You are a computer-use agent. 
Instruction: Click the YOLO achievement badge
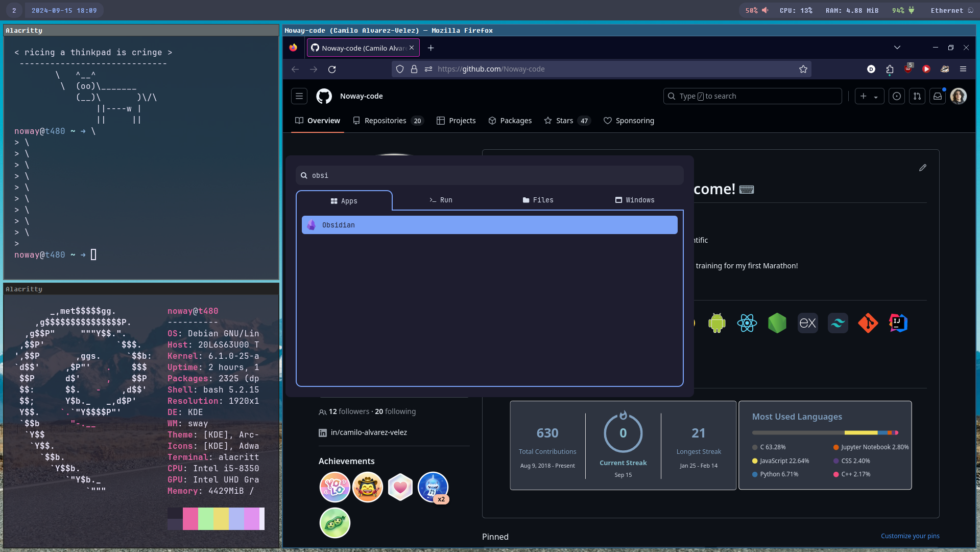tap(335, 487)
